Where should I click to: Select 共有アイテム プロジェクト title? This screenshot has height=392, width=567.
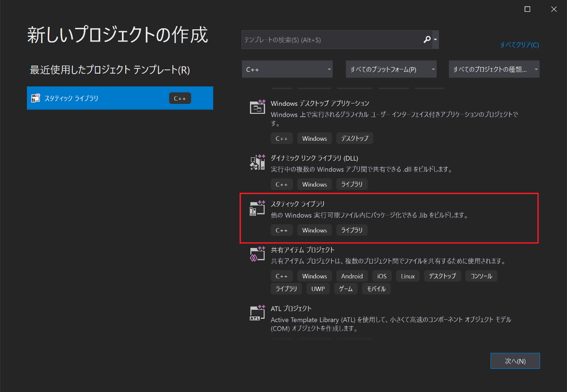(x=302, y=250)
